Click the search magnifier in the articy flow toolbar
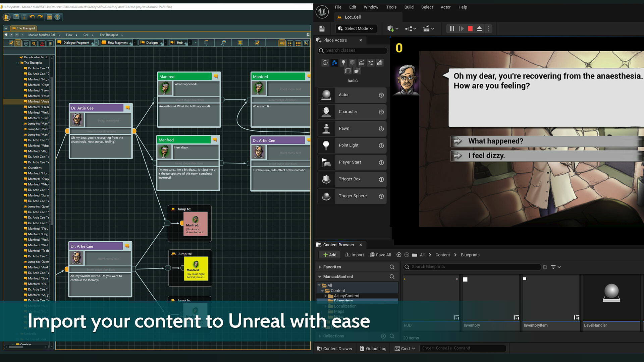Viewport: 644px width, 362px height. 223,43
